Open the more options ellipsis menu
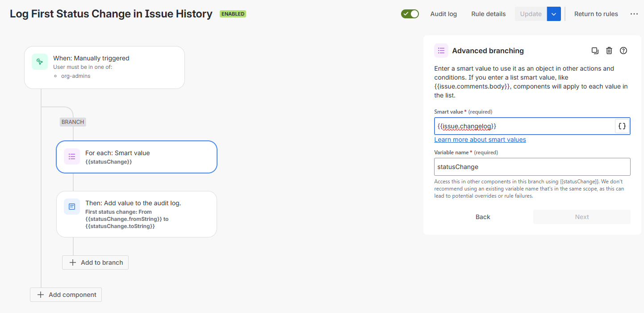 coord(634,14)
